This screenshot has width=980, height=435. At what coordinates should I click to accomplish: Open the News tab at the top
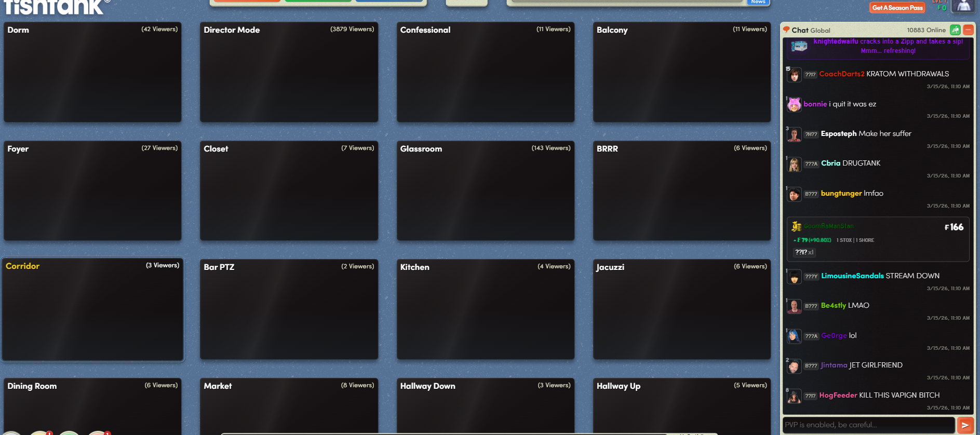click(758, 2)
